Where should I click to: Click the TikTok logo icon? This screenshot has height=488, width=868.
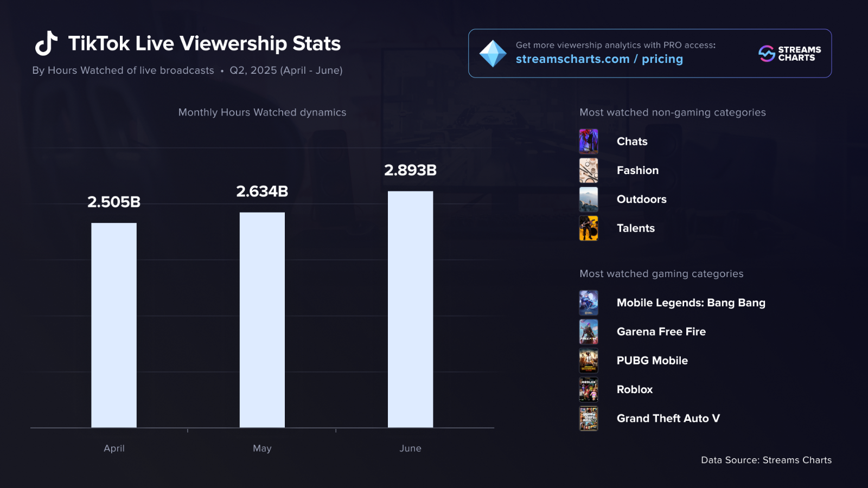47,43
